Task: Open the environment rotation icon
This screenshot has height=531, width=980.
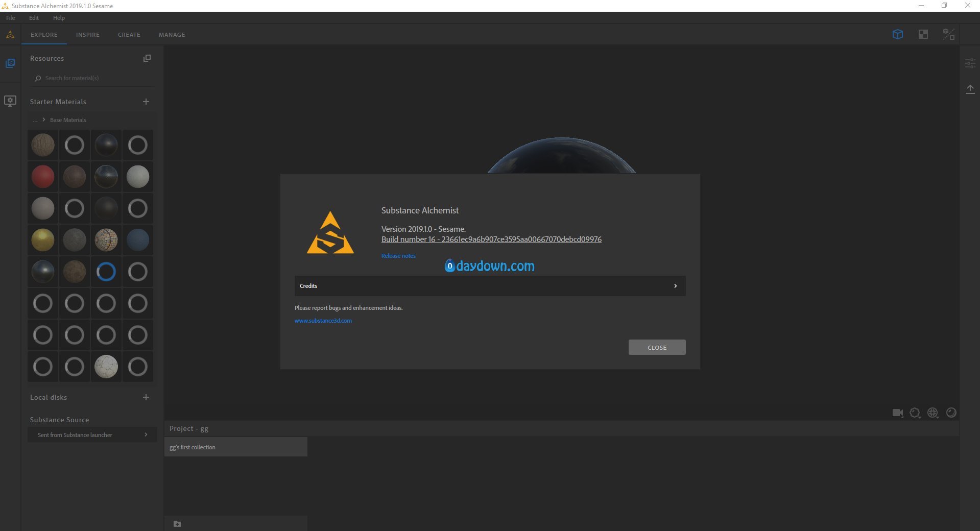Action: click(933, 413)
